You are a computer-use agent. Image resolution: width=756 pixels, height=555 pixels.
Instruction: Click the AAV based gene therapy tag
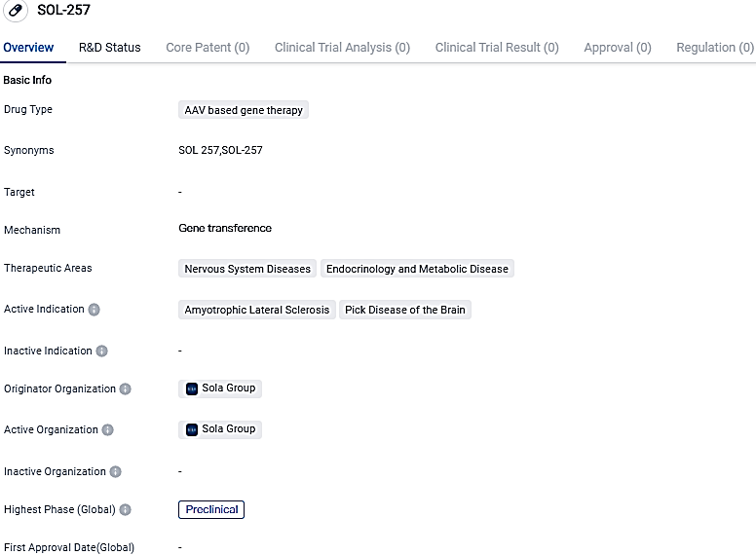[244, 110]
